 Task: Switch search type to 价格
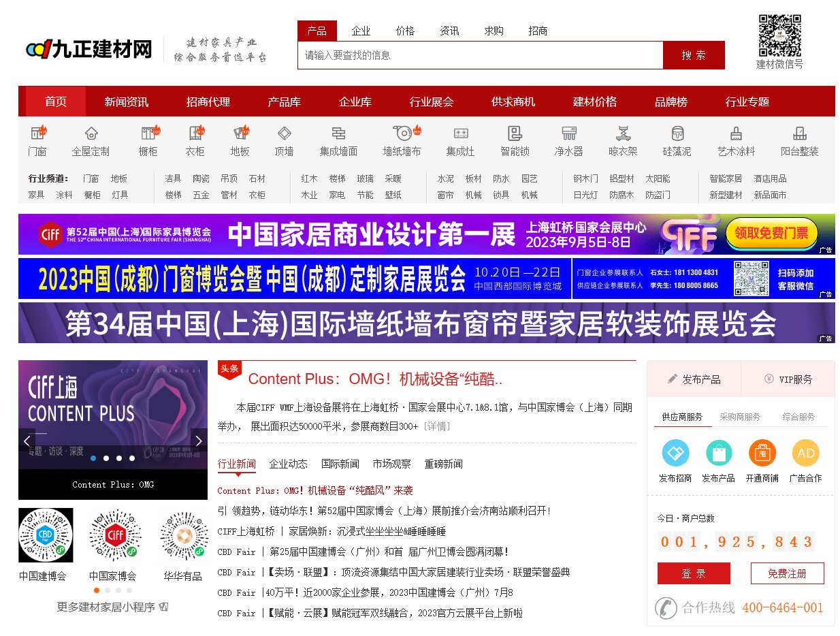pyautogui.click(x=405, y=31)
